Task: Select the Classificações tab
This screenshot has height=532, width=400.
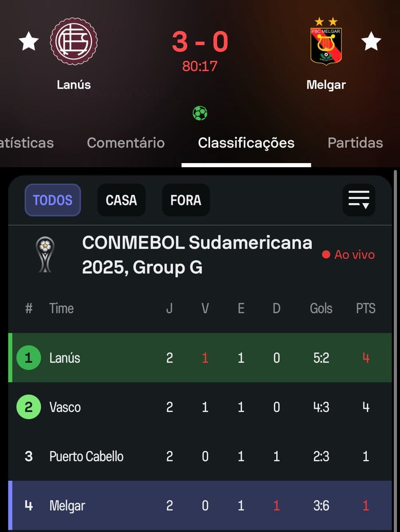Action: tap(246, 143)
